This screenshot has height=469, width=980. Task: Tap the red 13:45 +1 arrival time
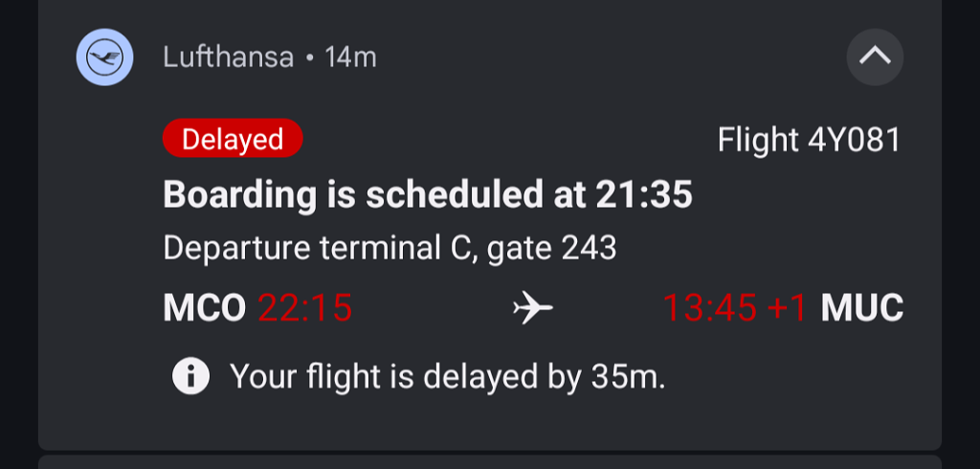(735, 308)
